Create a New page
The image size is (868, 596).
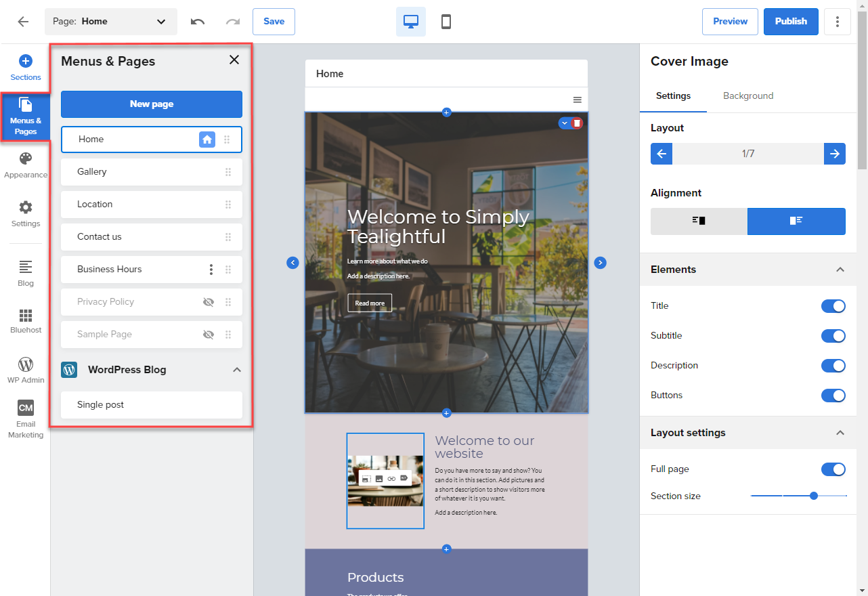point(151,104)
